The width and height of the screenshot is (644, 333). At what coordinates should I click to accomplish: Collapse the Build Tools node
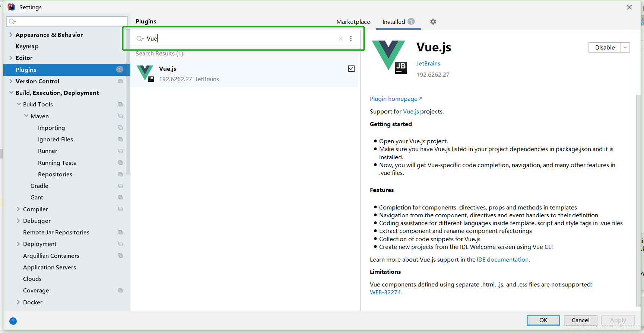tap(19, 104)
